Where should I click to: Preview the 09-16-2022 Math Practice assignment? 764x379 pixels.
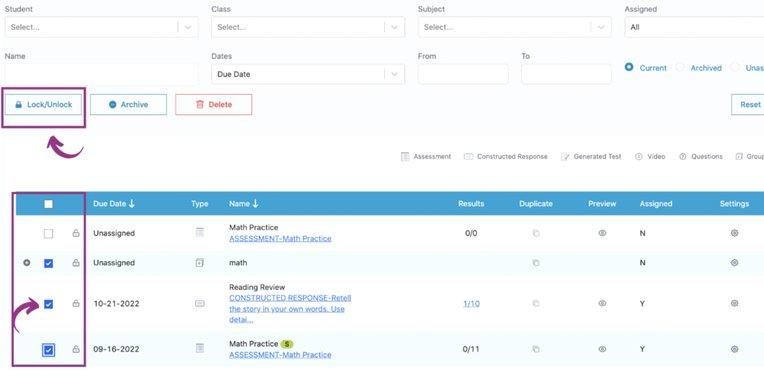pos(602,349)
